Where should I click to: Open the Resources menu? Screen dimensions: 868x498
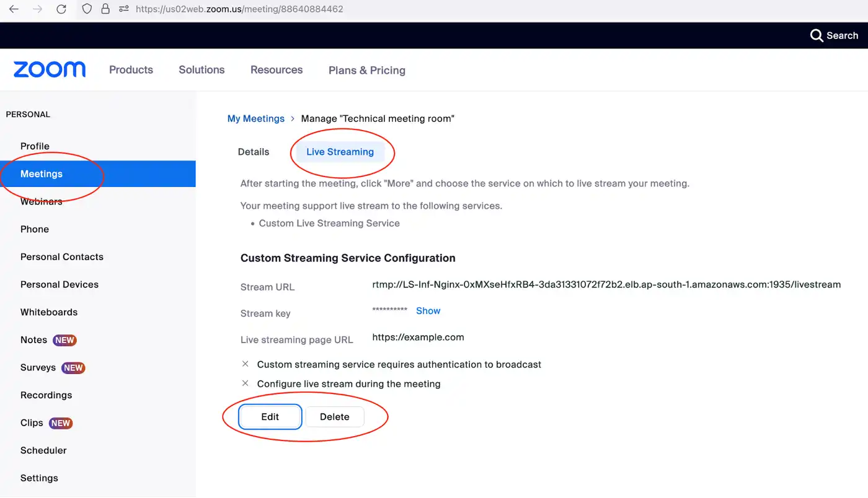(x=277, y=70)
